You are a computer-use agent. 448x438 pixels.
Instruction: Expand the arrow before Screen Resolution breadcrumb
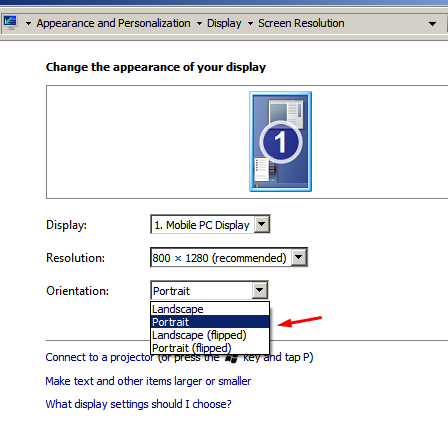[250, 24]
